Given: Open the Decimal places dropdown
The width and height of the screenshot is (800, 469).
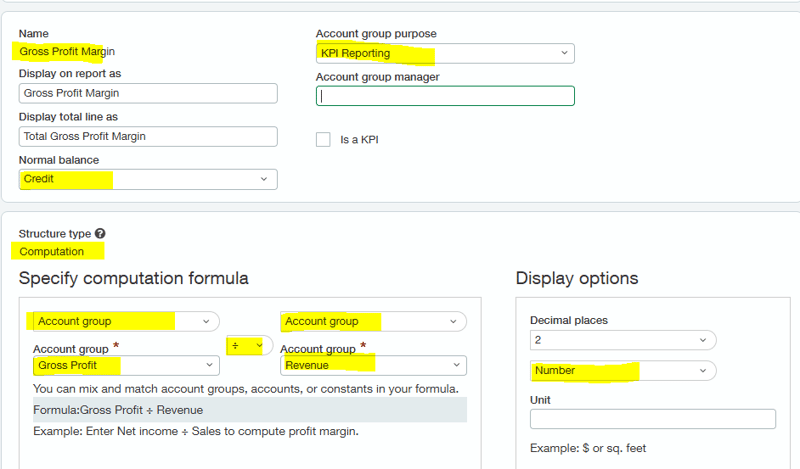Looking at the screenshot, I should (x=622, y=339).
